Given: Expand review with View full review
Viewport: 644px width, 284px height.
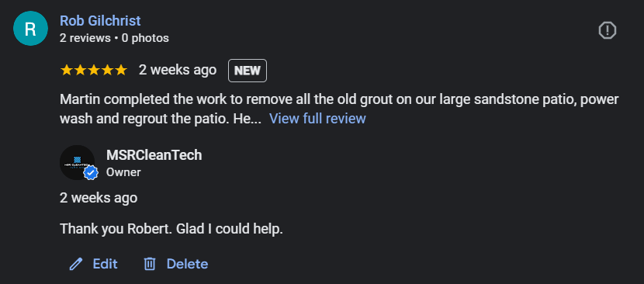Looking at the screenshot, I should click(x=317, y=119).
